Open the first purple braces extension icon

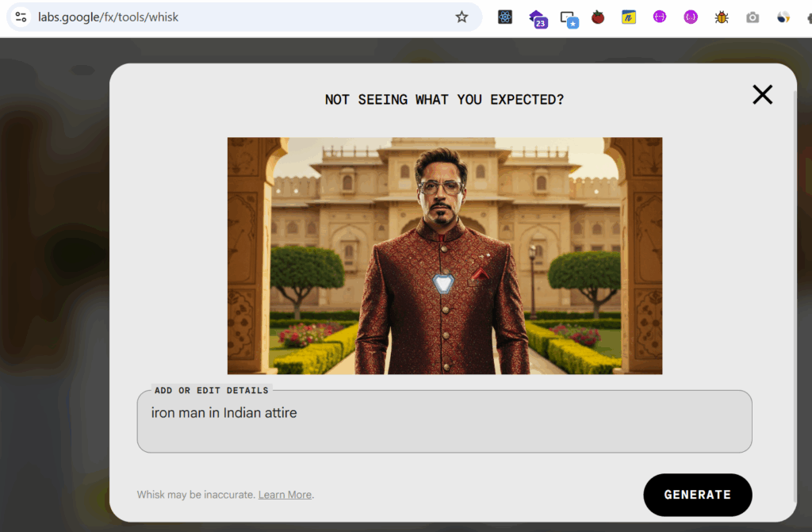coord(660,17)
